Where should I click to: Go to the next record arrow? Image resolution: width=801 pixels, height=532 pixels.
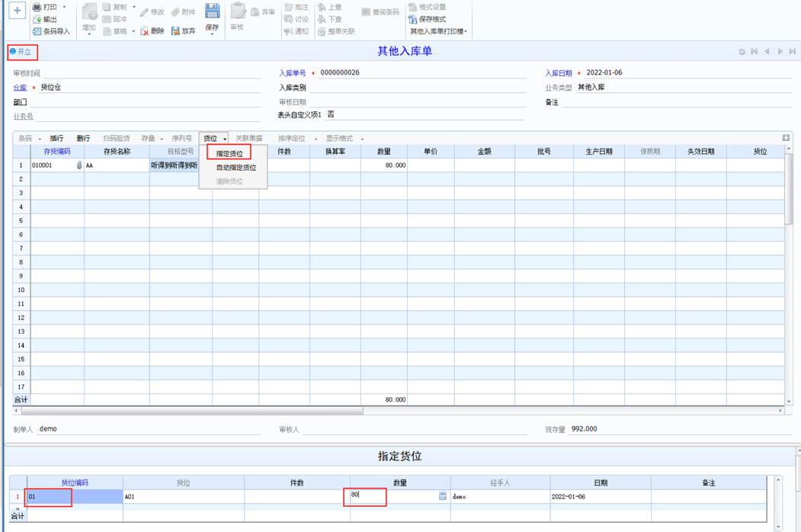tap(780, 52)
